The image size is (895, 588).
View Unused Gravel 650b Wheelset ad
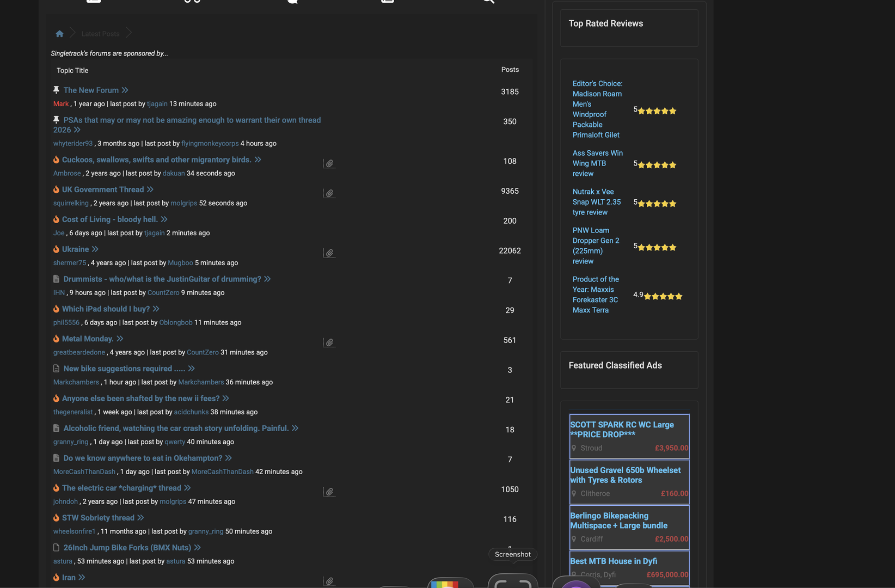point(625,475)
